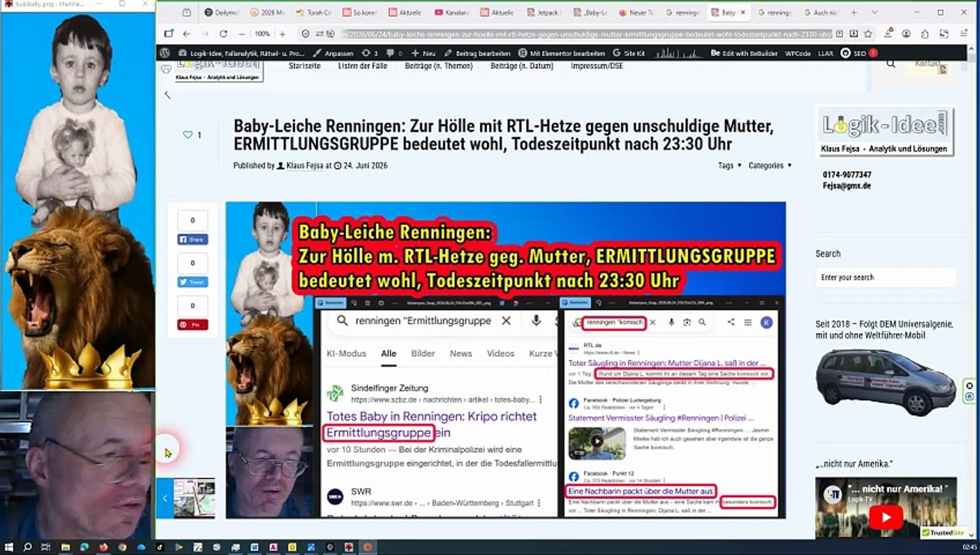Image resolution: width=980 pixels, height=555 pixels.
Task: Tweet this post
Action: (193, 282)
